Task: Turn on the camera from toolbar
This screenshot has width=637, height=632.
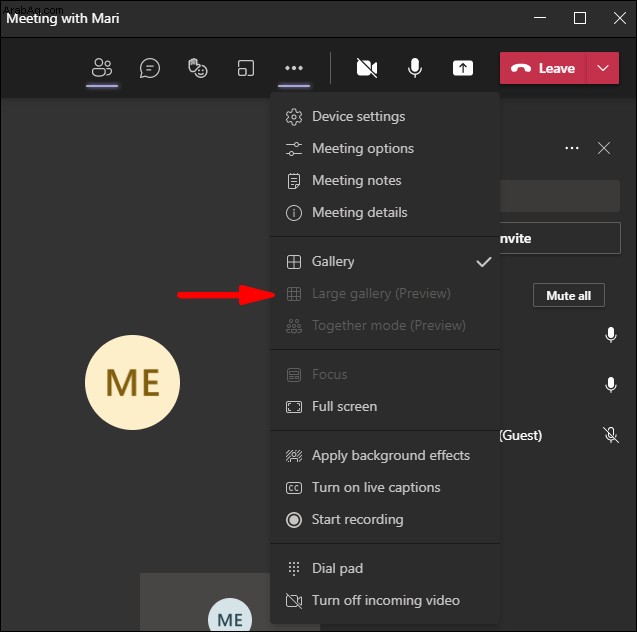Action: [367, 68]
